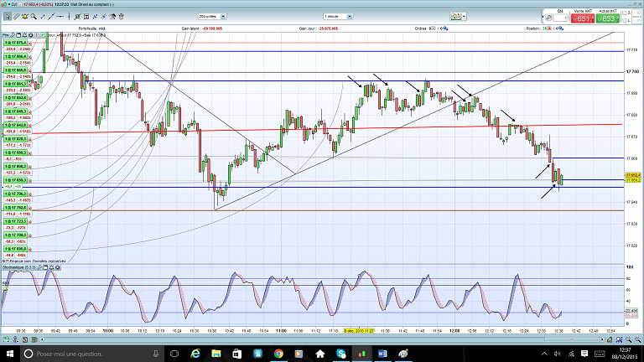The image size is (644, 362).
Task: Click the trash can delete icon
Action: (121, 17)
